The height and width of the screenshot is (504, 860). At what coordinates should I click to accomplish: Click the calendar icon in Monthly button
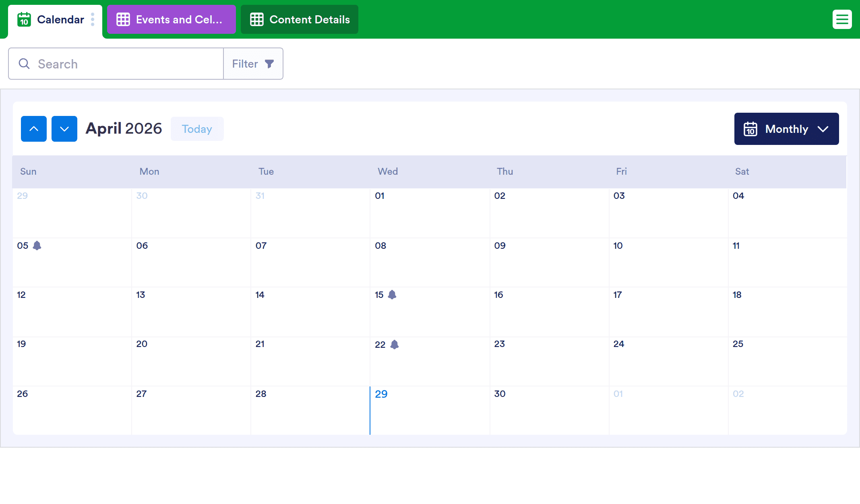pyautogui.click(x=750, y=129)
